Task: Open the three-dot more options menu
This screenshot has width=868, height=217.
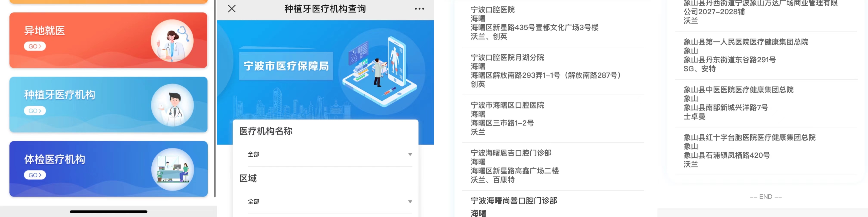Action: click(x=419, y=9)
